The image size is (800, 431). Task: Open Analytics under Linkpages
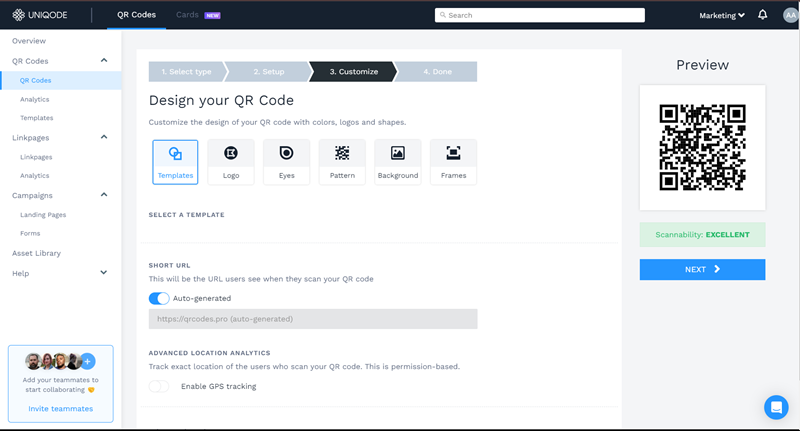(35, 175)
